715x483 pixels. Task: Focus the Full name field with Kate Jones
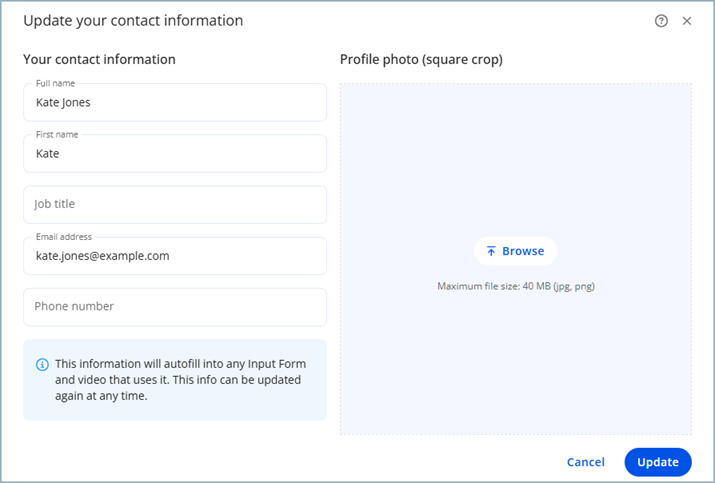[175, 103]
